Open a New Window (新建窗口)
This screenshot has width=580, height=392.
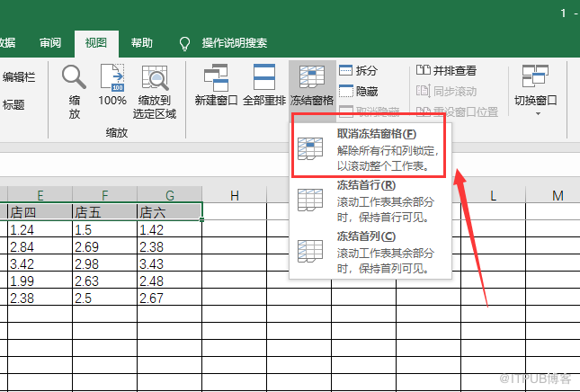[x=216, y=86]
